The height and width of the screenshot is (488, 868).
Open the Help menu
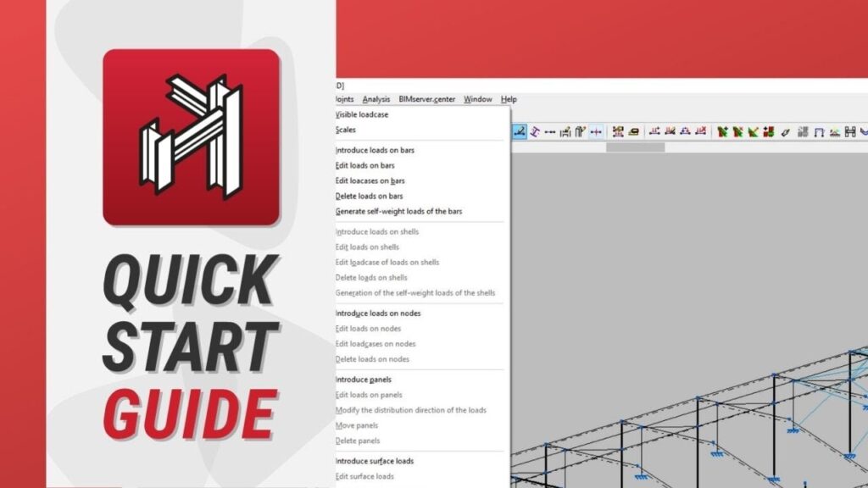point(509,99)
